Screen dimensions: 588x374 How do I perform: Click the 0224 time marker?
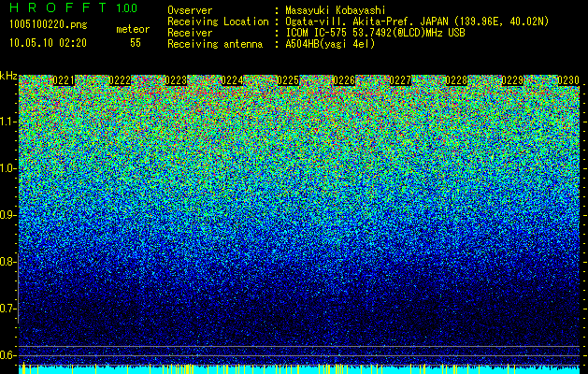tap(232, 80)
